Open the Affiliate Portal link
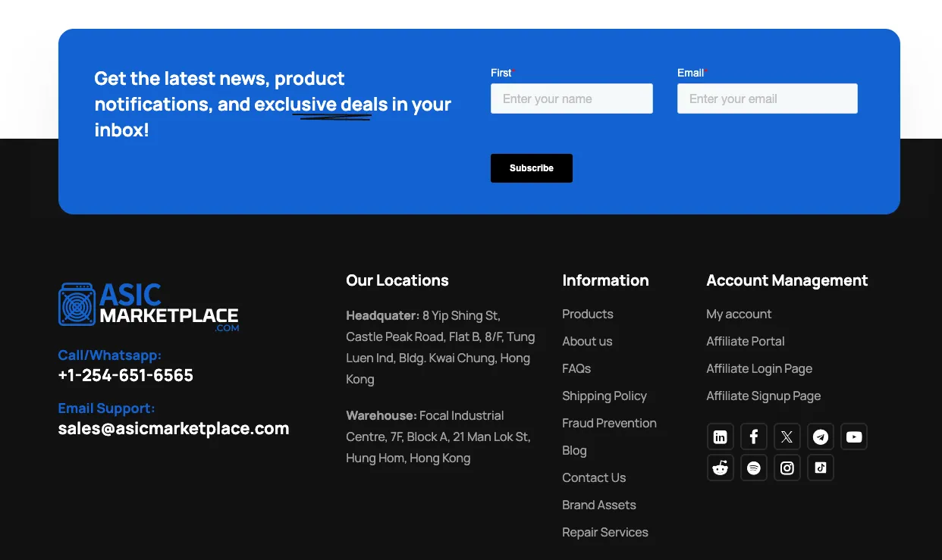 click(746, 341)
